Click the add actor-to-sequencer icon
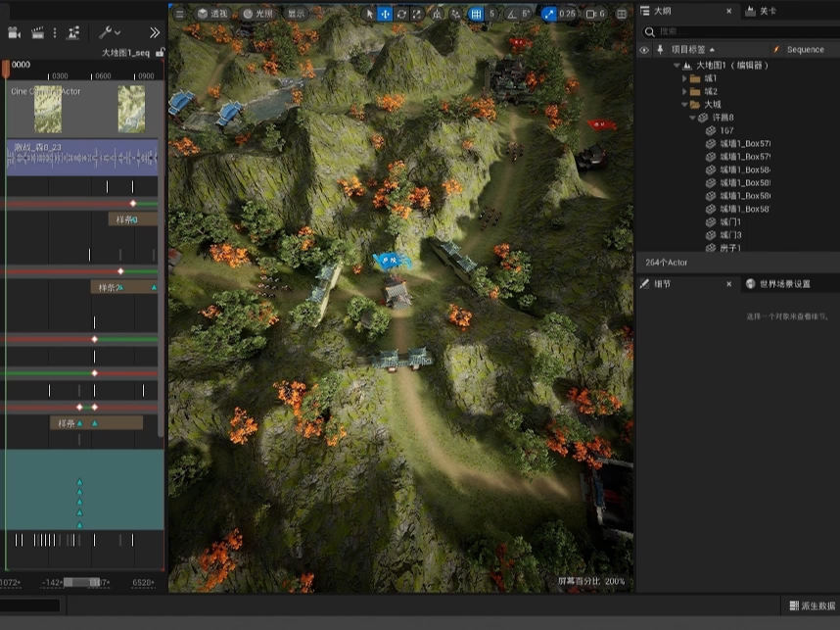Screen dimensions: 840x630 click(x=70, y=31)
